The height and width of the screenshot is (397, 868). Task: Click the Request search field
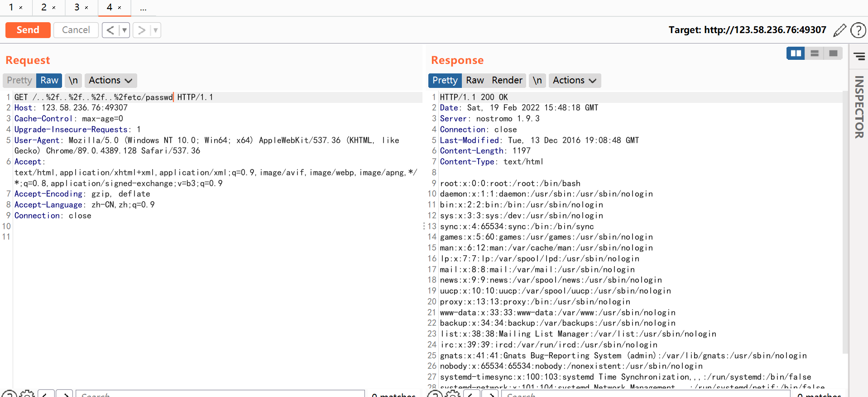coord(220,393)
